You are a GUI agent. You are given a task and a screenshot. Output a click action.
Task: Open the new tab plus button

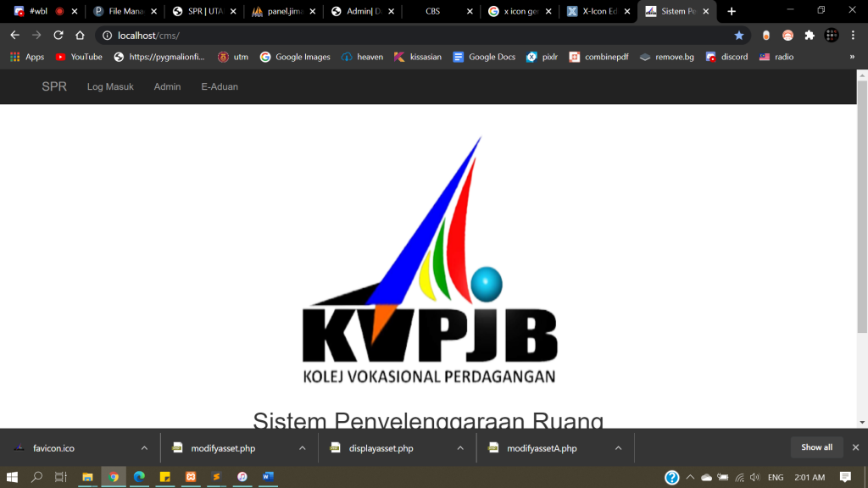point(732,11)
